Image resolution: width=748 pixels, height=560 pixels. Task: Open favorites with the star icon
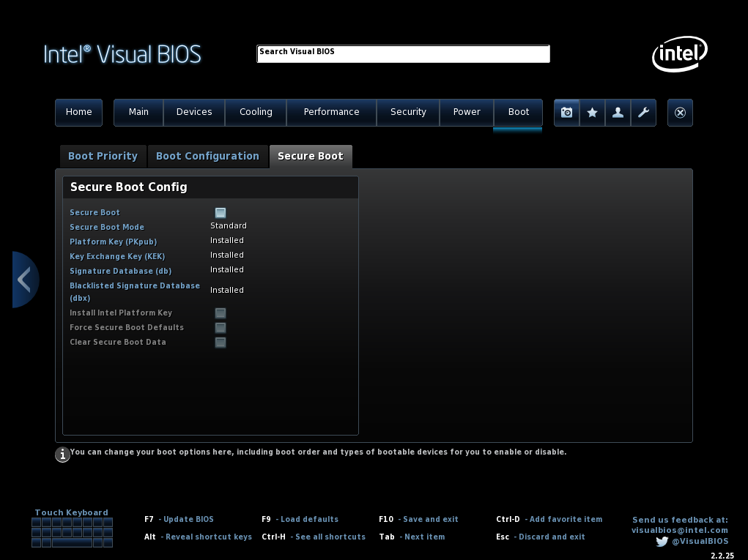coord(592,113)
